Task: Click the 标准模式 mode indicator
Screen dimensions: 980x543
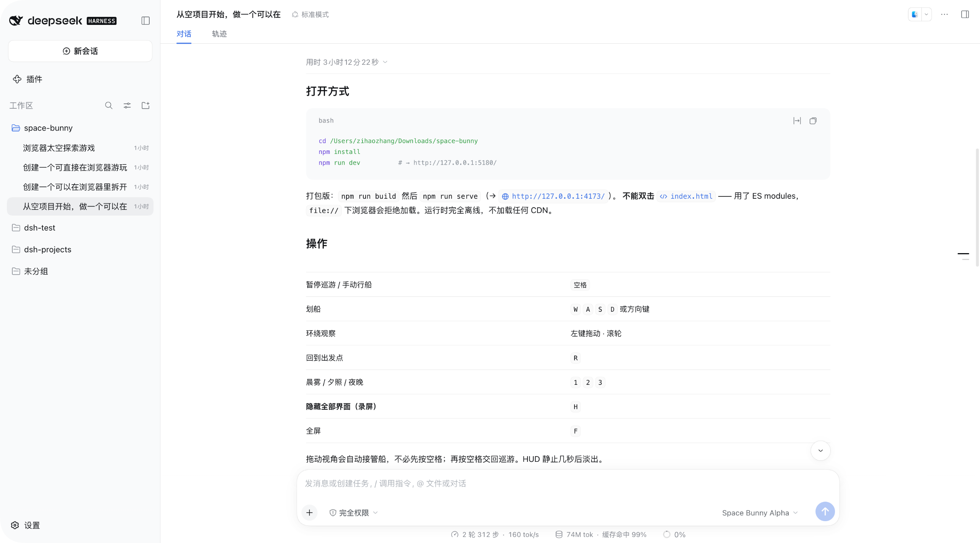Action: click(310, 15)
